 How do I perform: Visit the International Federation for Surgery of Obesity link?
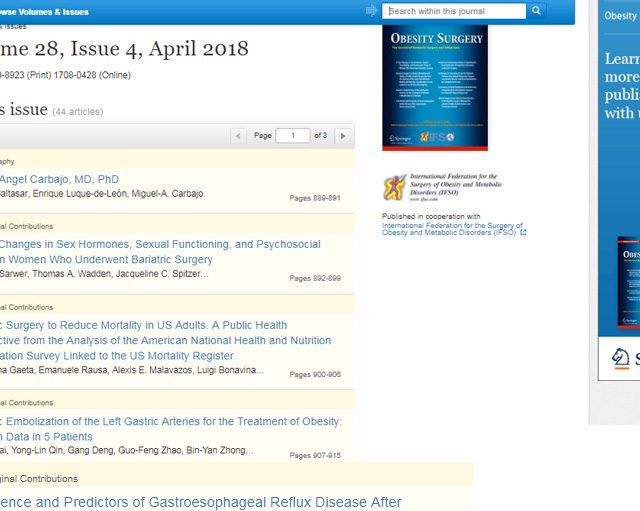tap(452, 229)
